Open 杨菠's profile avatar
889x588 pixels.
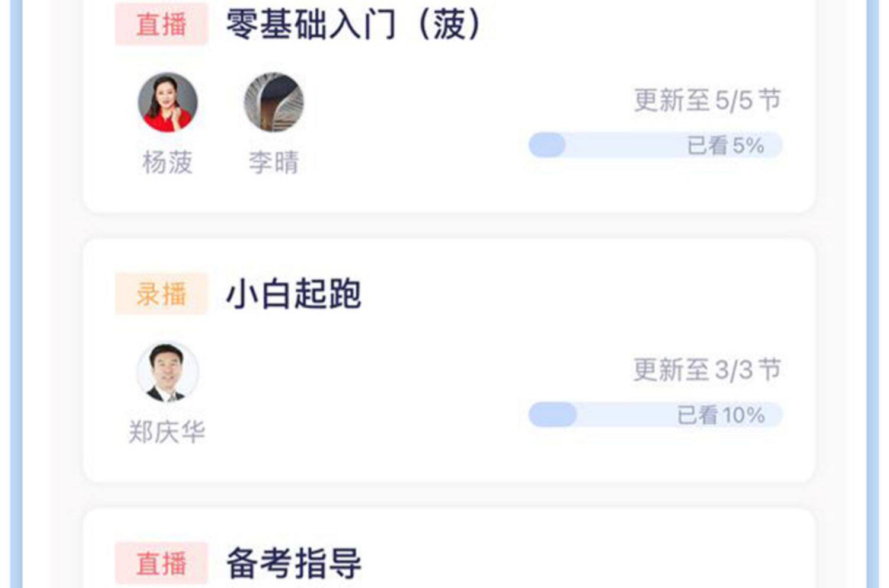168,102
